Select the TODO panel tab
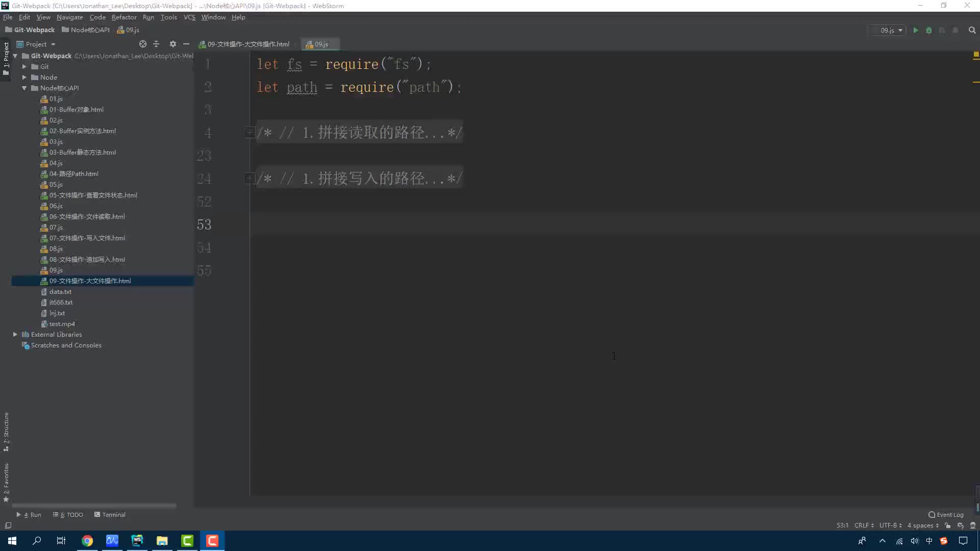The image size is (980, 551). [x=70, y=514]
